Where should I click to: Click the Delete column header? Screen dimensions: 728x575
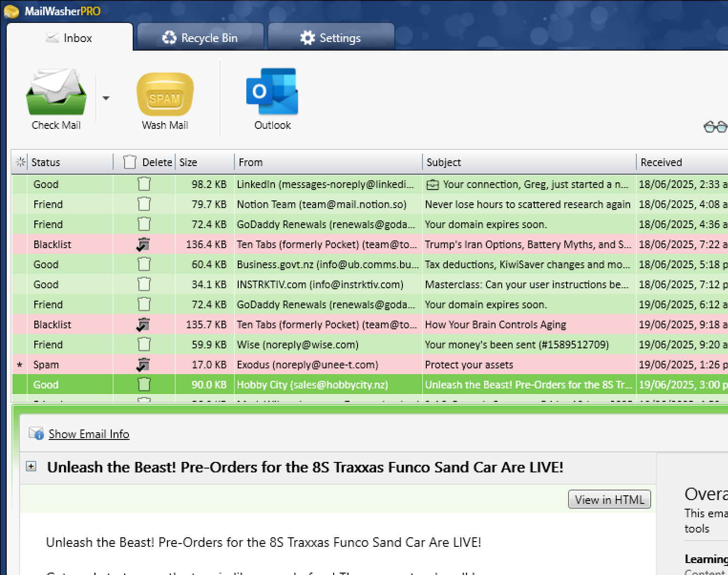pyautogui.click(x=145, y=162)
